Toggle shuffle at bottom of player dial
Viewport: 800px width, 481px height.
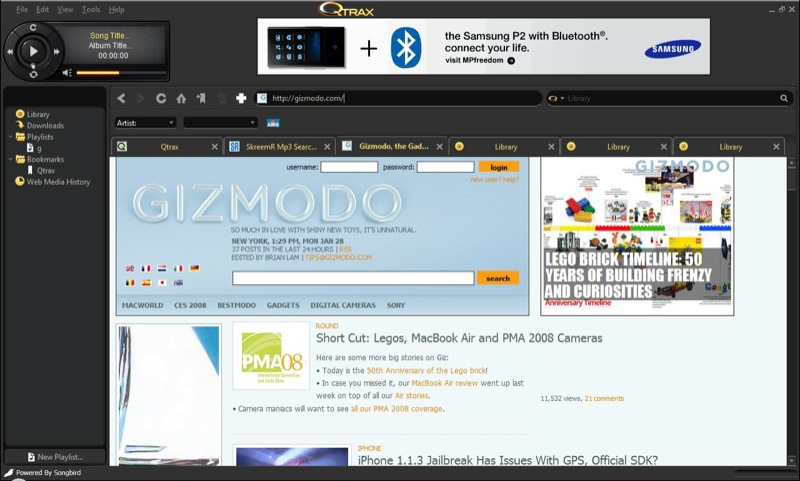click(33, 74)
